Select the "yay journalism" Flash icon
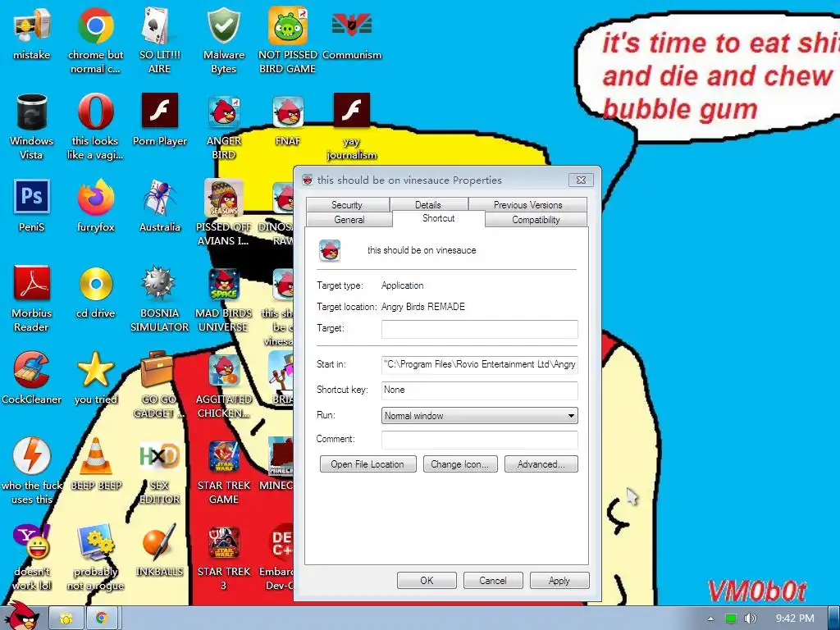 coord(352,126)
